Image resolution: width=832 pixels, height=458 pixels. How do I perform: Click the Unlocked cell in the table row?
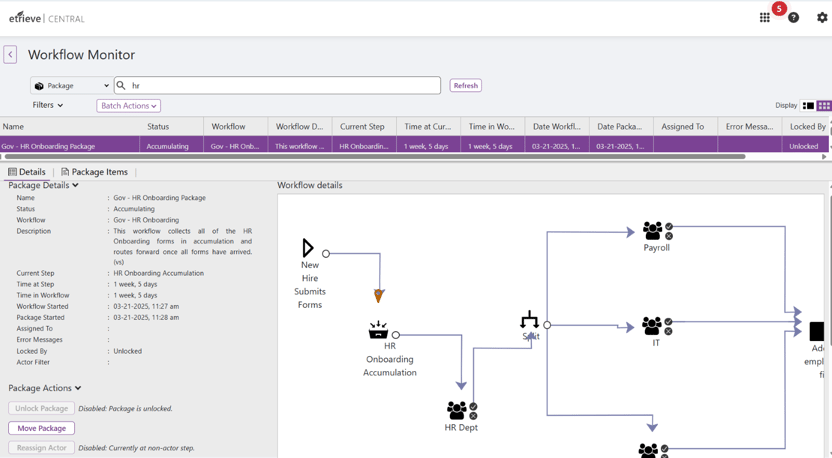(805, 146)
